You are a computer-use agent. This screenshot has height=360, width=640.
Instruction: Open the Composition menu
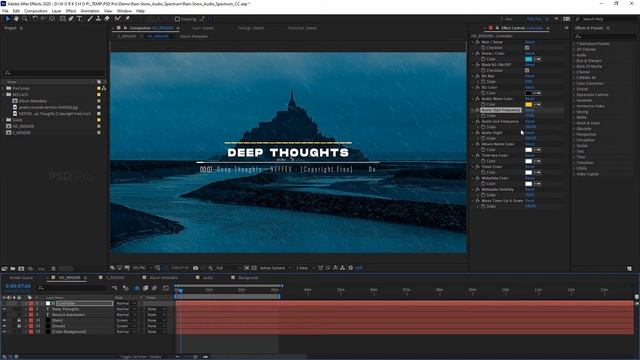[36, 11]
